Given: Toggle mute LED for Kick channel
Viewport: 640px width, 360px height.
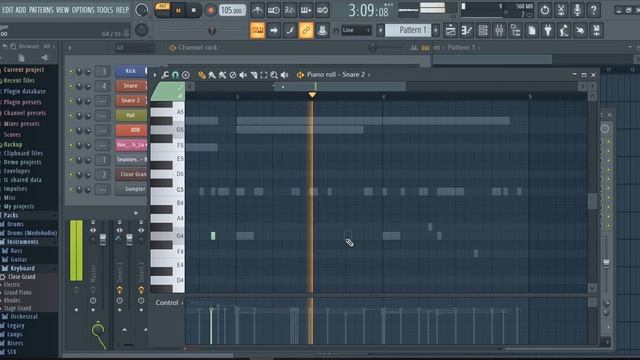Looking at the screenshot, I should pos(71,71).
